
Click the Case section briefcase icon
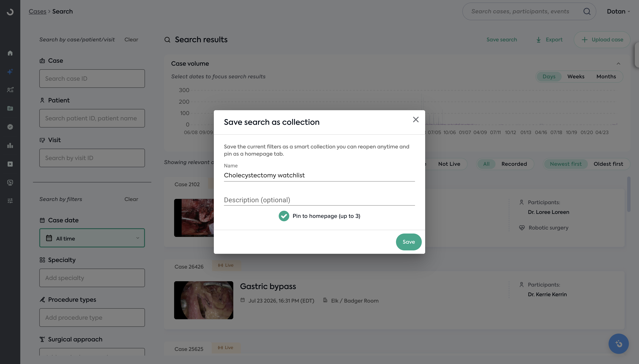point(42,61)
